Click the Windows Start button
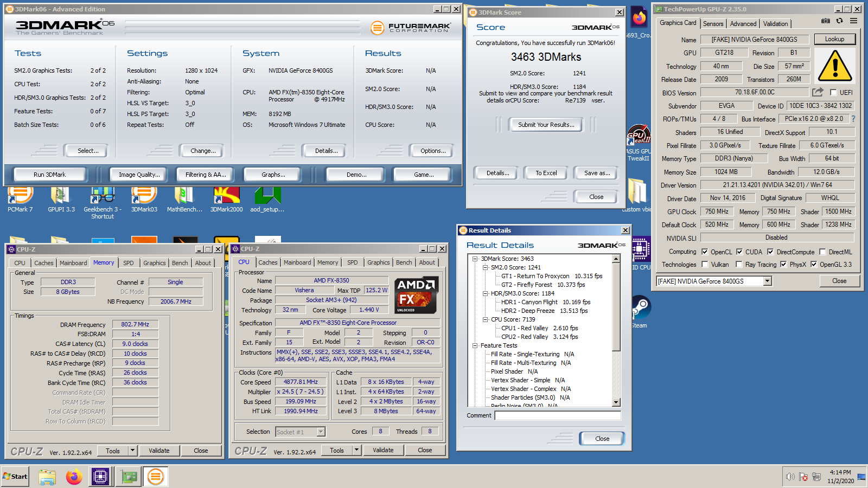Image resolution: width=868 pixels, height=488 pixels. tap(15, 477)
